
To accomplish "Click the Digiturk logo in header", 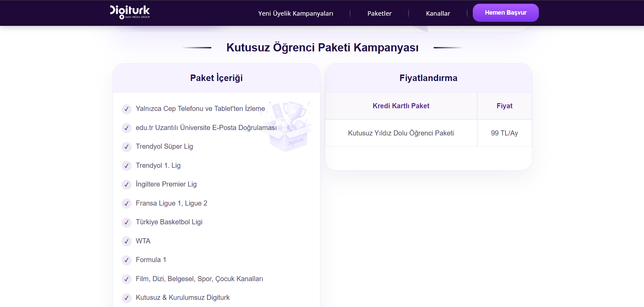I will 130,12.
